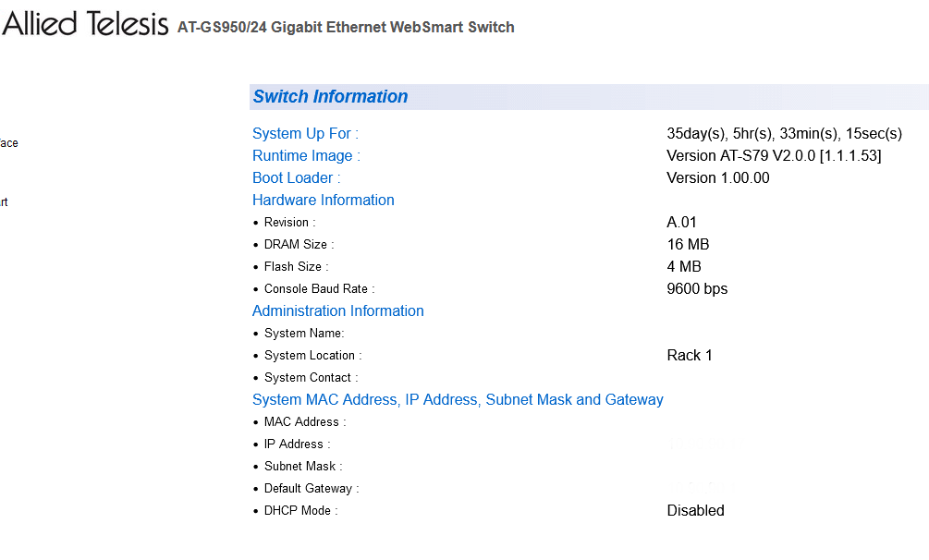Click the Switch Information heading
The width and height of the screenshot is (929, 560).
[330, 97]
